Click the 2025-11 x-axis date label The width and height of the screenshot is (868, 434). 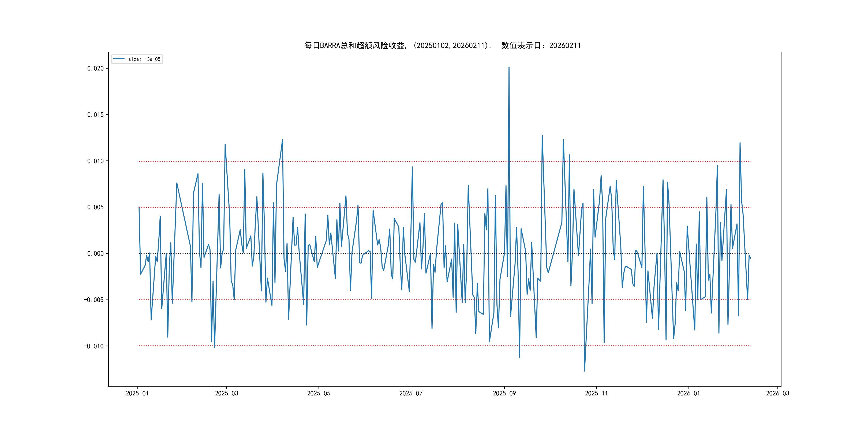tap(596, 393)
